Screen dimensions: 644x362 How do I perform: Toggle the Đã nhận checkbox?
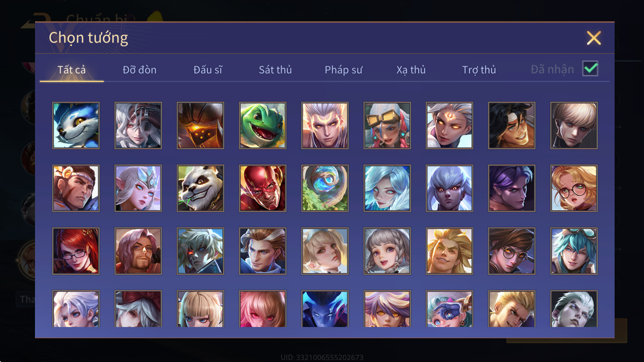tap(590, 69)
